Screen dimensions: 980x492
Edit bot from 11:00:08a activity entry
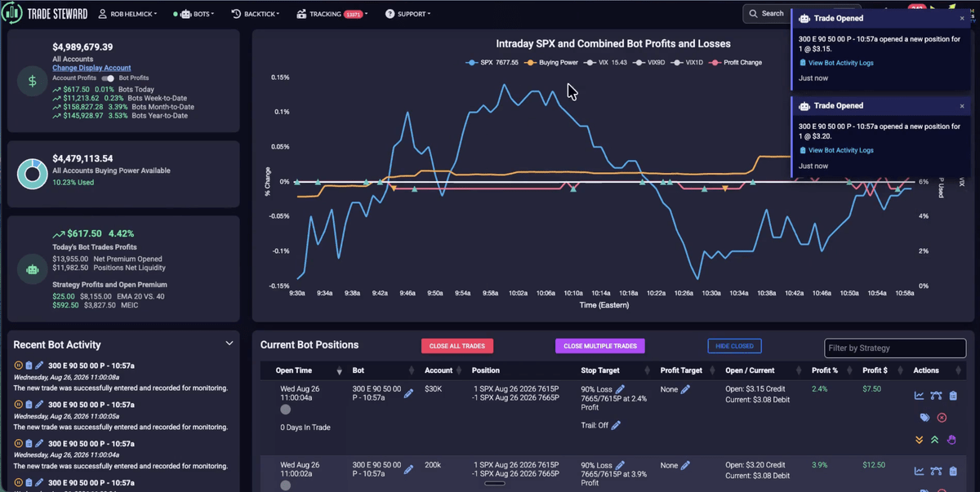click(39, 366)
